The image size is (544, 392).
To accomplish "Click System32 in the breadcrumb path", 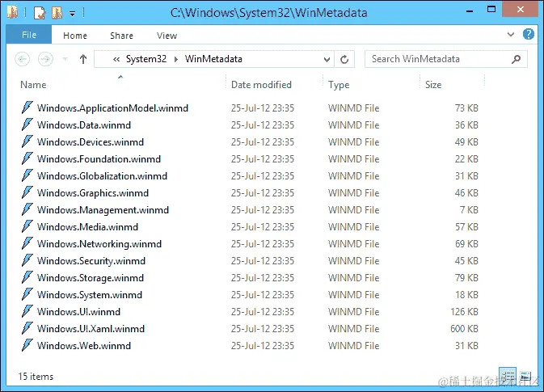I will coord(146,59).
